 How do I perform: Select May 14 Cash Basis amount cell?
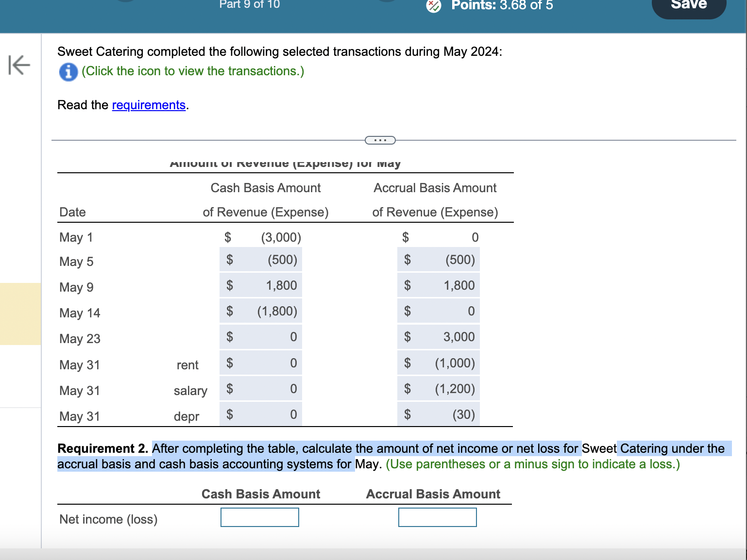point(260,311)
